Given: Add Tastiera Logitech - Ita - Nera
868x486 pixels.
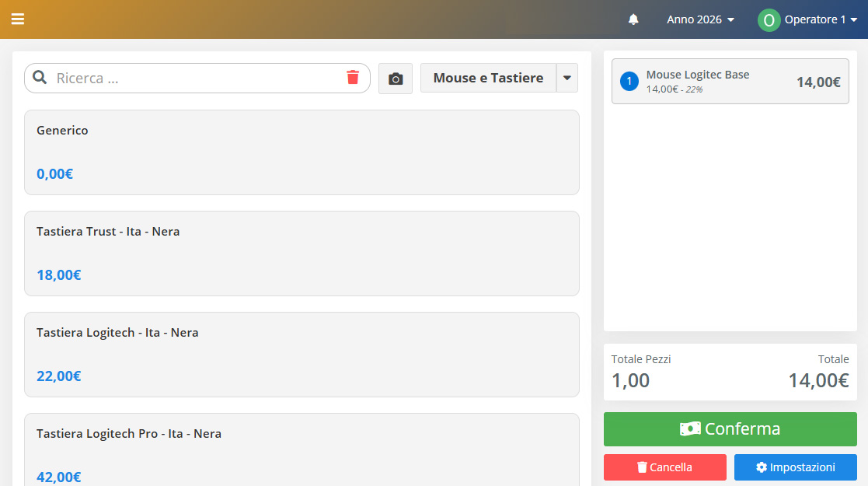Looking at the screenshot, I should point(302,355).
